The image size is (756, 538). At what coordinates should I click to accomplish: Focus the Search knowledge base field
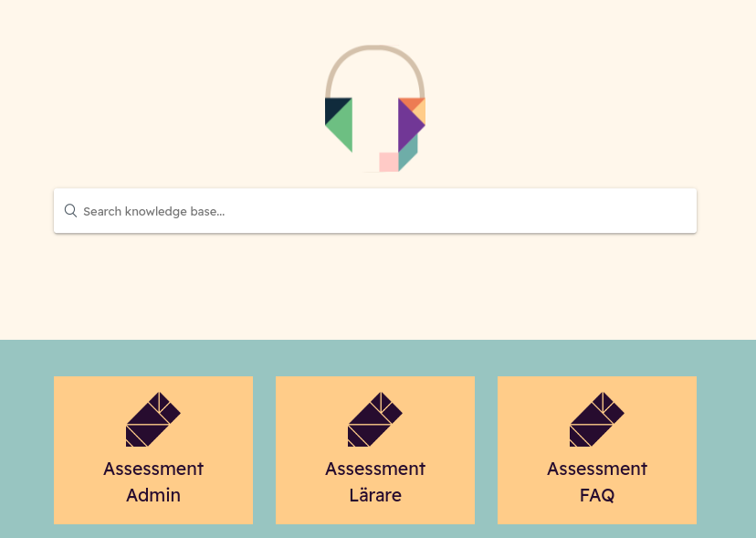pyautogui.click(x=375, y=211)
